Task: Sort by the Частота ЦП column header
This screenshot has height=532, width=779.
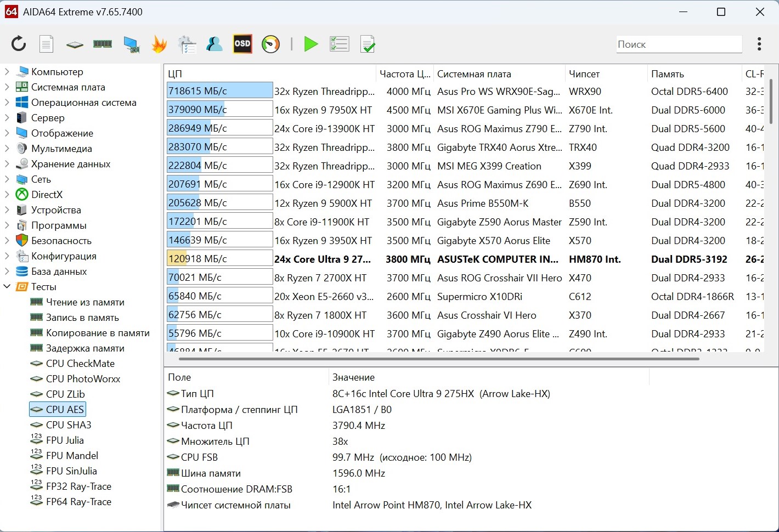Action: point(404,74)
